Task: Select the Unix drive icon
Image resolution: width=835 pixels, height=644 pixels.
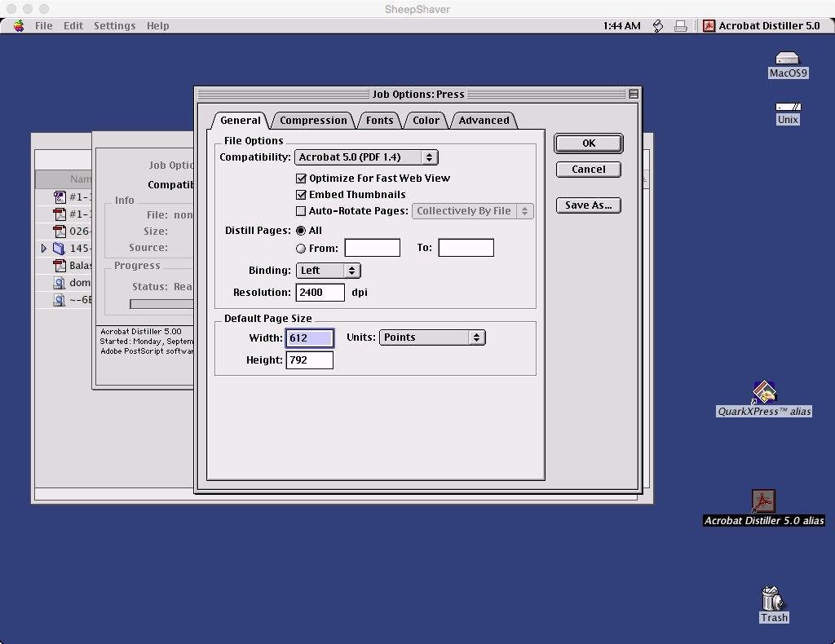Action: (x=788, y=107)
